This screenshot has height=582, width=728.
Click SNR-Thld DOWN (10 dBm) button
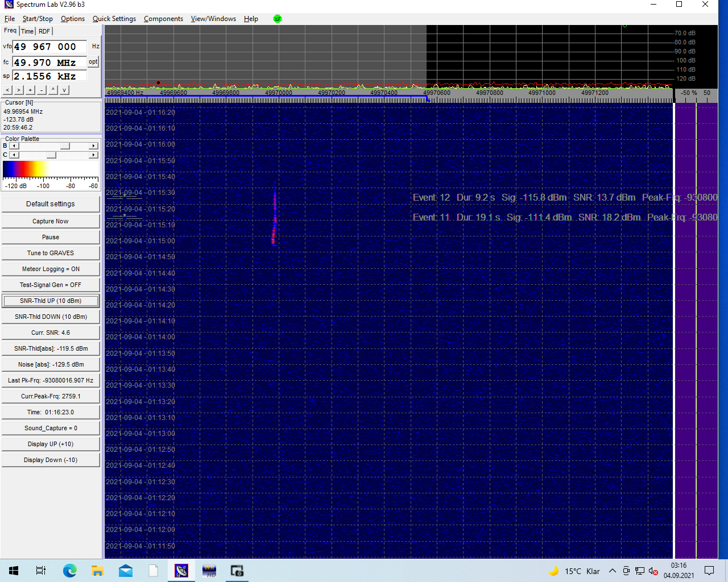tap(51, 317)
